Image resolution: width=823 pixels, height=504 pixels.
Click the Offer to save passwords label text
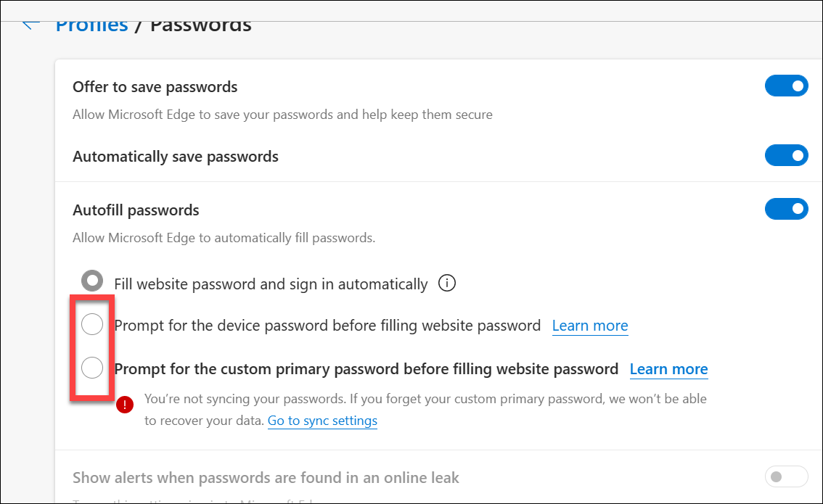pyautogui.click(x=155, y=87)
